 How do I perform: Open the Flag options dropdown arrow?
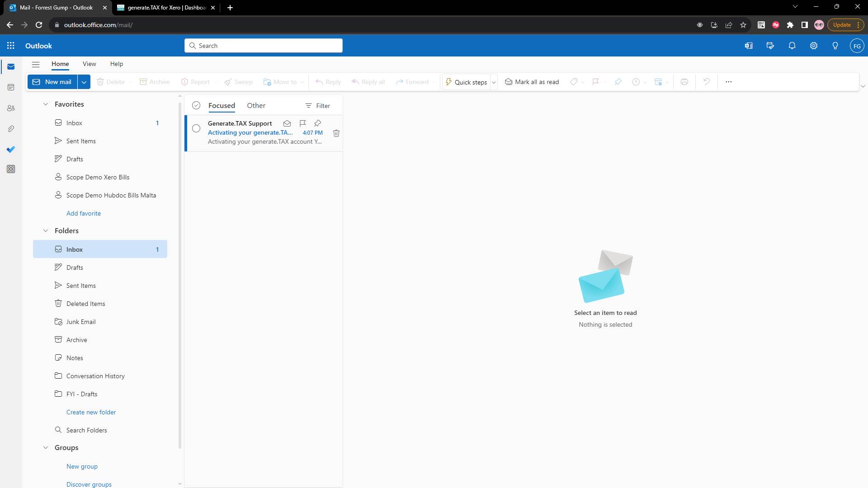605,82
